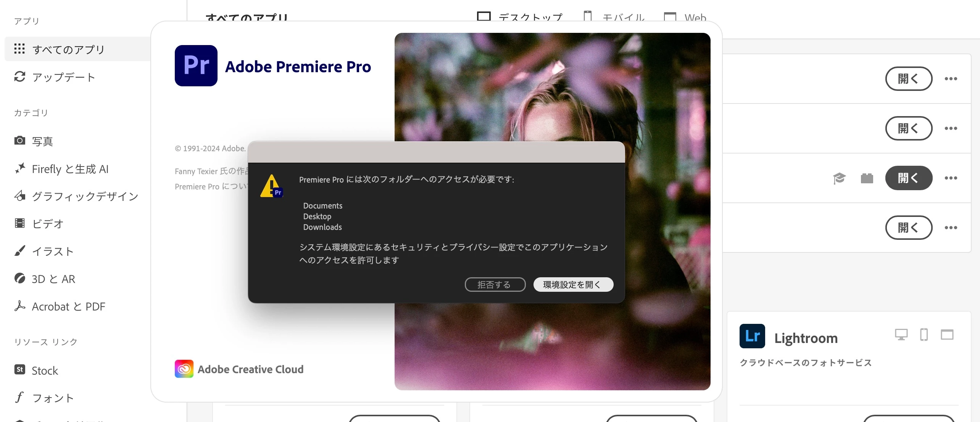This screenshot has height=422, width=980.
Task: Click the plugin block icon beside the dark 開く button
Action: point(867,178)
